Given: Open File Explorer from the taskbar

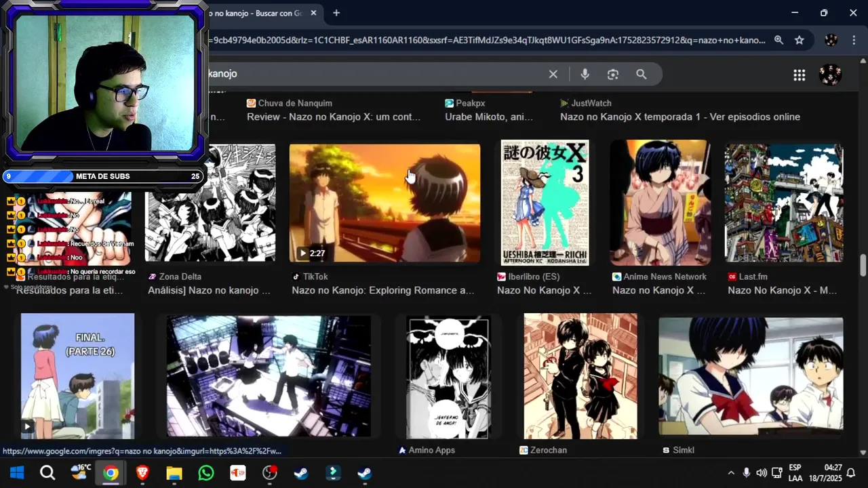Looking at the screenshot, I should 174,472.
